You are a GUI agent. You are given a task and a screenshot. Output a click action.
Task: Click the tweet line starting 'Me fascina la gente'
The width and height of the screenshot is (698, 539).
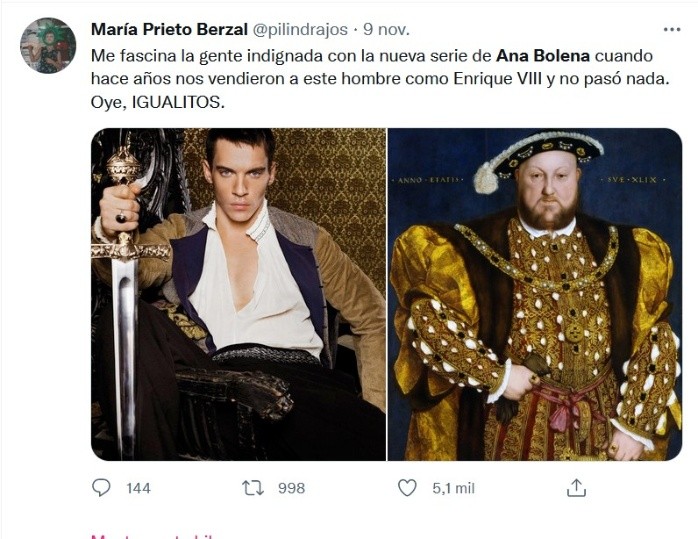[250, 53]
